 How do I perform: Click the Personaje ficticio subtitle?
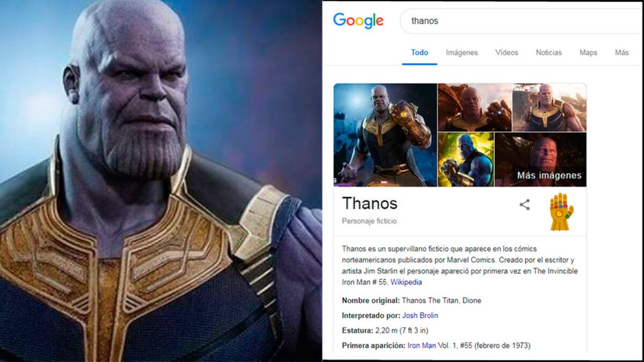point(369,221)
